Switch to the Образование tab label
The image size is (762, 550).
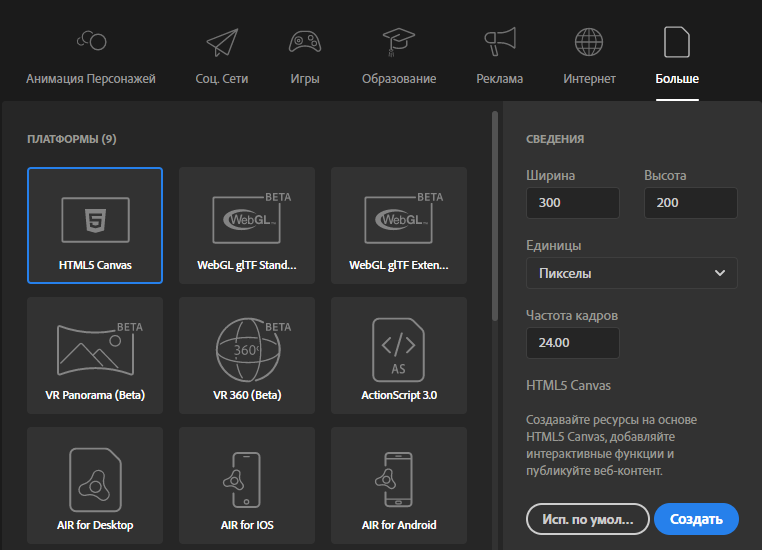coord(399,79)
